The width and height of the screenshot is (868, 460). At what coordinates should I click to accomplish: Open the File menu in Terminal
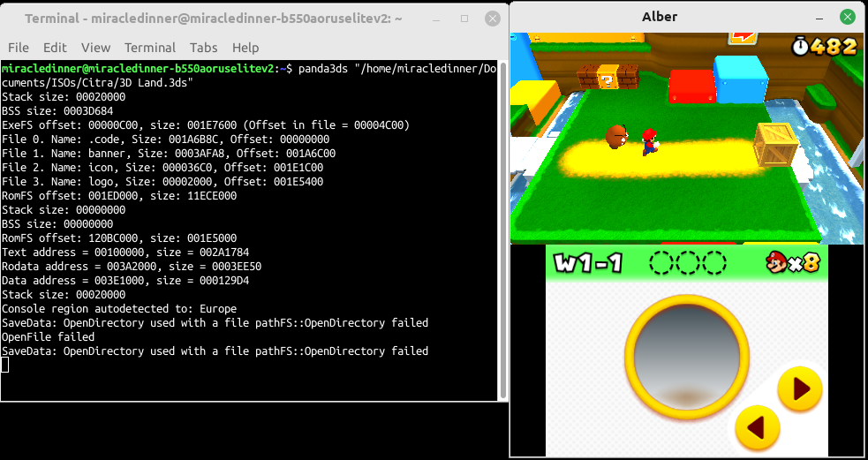(19, 48)
